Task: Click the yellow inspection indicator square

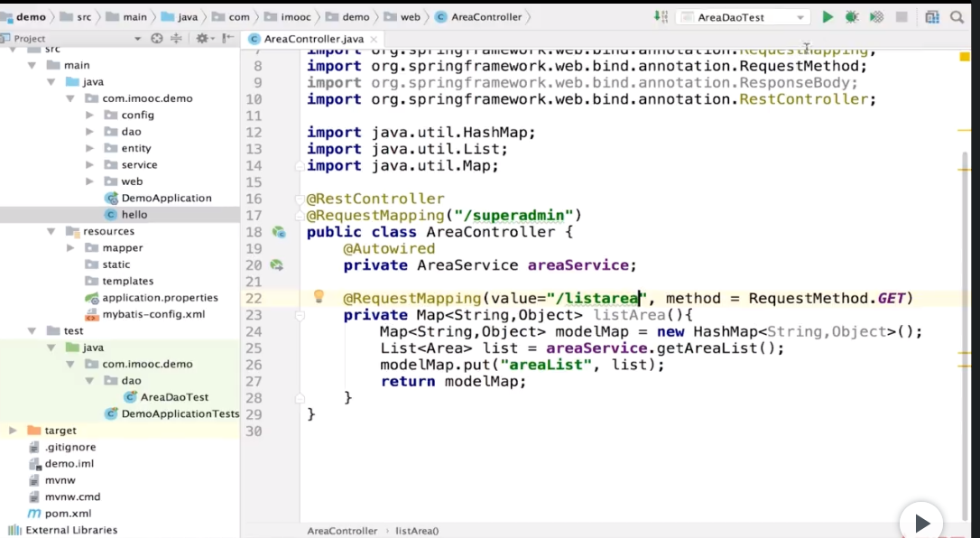Action: click(x=965, y=57)
